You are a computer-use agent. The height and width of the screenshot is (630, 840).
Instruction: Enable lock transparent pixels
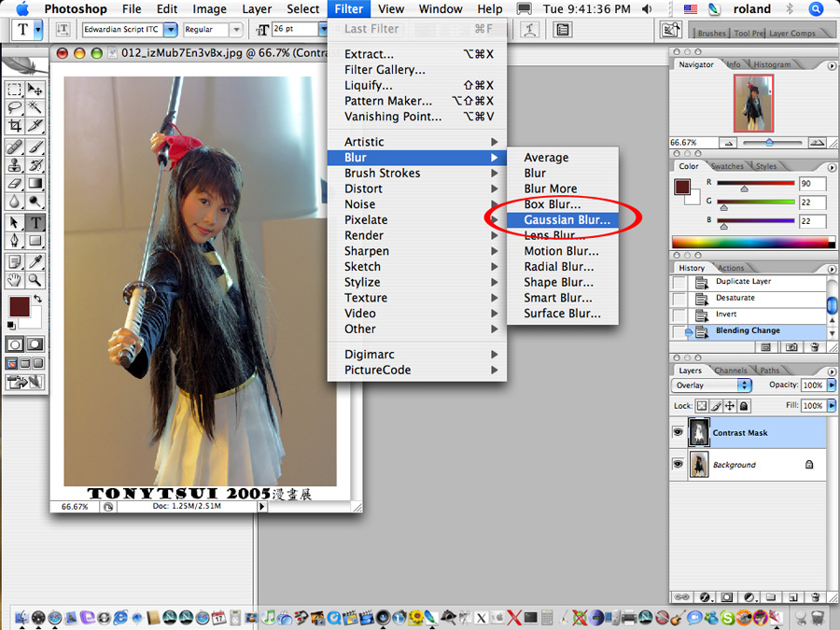click(x=704, y=406)
